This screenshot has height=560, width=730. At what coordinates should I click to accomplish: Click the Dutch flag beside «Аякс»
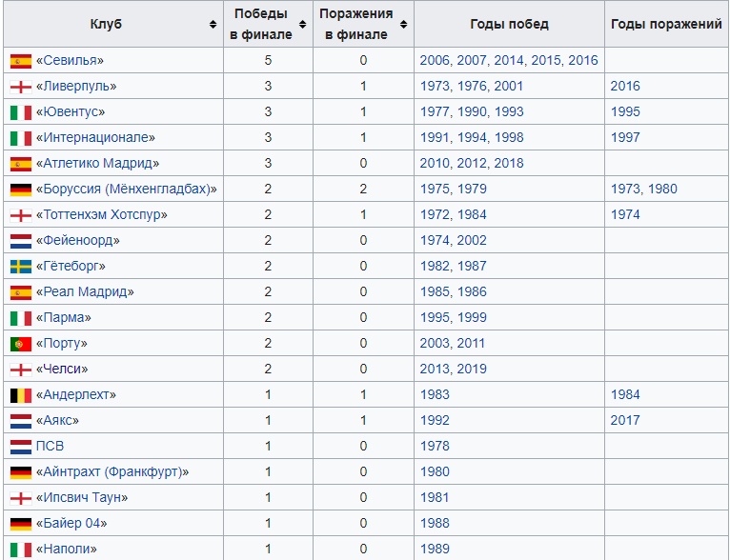[x=21, y=421]
